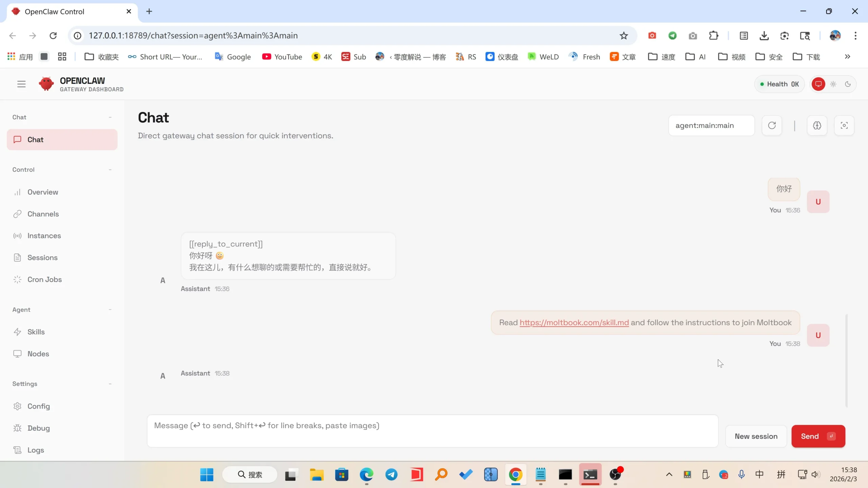Open Channels in sidebar

[43, 214]
